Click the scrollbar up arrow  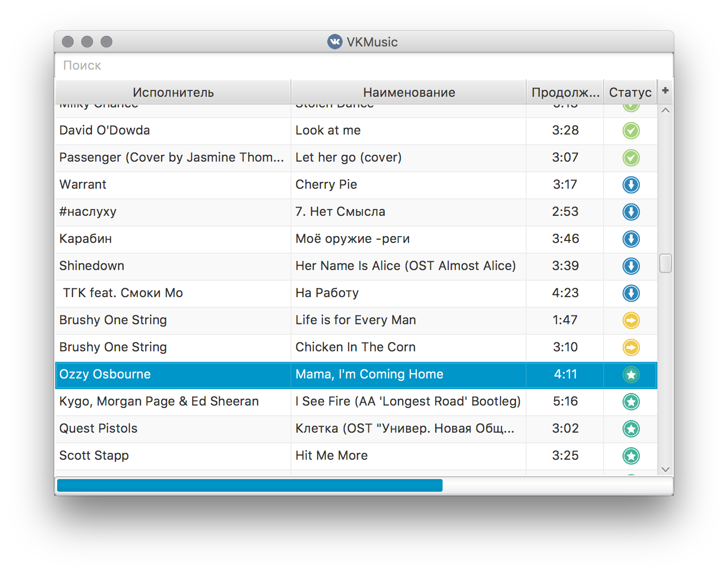tap(666, 110)
